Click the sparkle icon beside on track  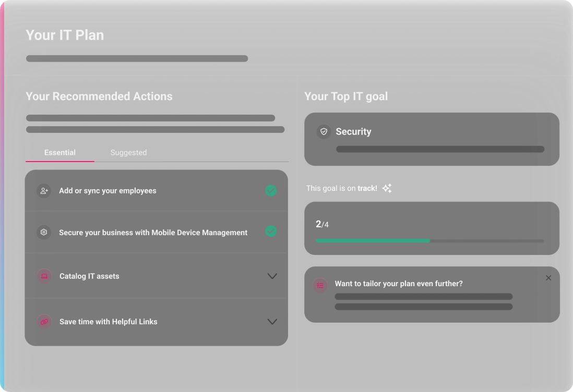[x=387, y=188]
